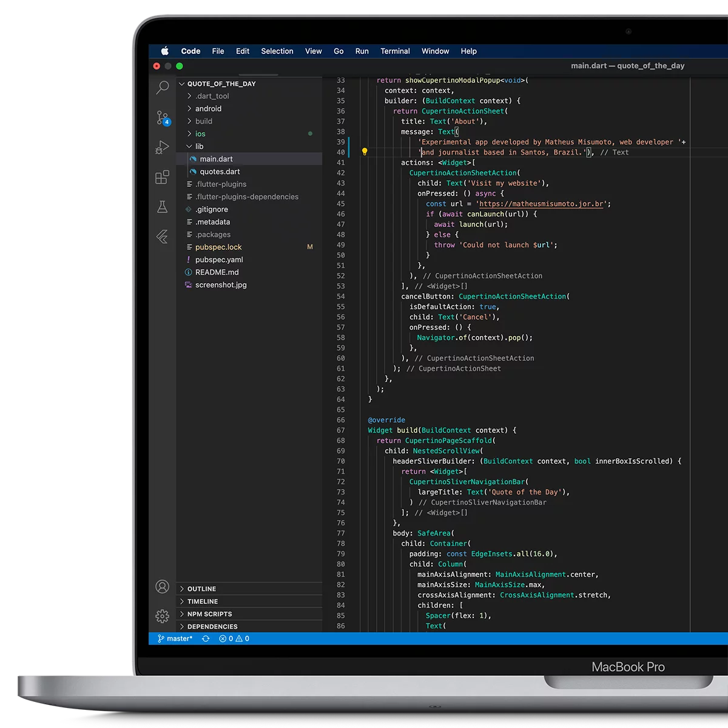Click 'CupertinoPageScaffold' on line 68
Viewport: 728px width, 728px height.
click(448, 440)
